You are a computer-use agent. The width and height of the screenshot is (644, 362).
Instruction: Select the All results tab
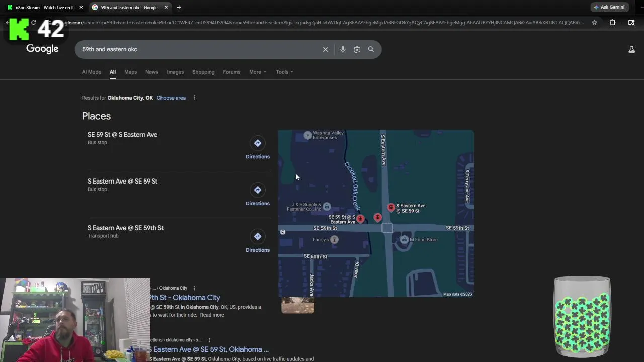[x=113, y=72]
